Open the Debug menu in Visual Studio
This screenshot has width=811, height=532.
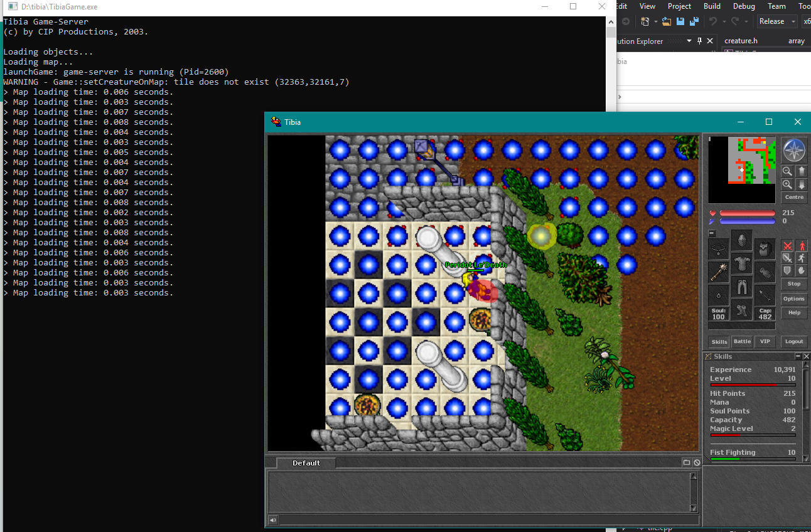pyautogui.click(x=744, y=6)
